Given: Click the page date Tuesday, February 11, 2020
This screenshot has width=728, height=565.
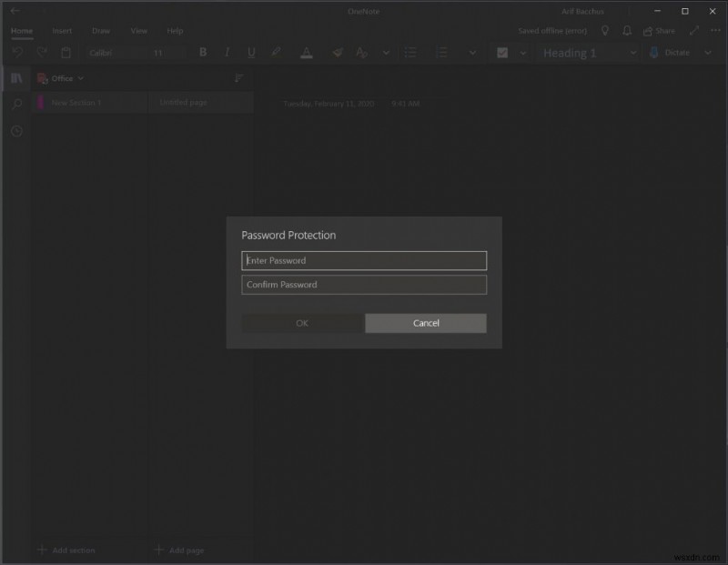Looking at the screenshot, I should click(x=329, y=104).
